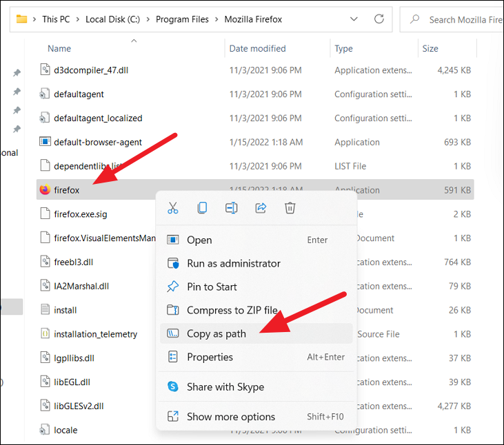Click the Share icon in context menu

pyautogui.click(x=261, y=208)
